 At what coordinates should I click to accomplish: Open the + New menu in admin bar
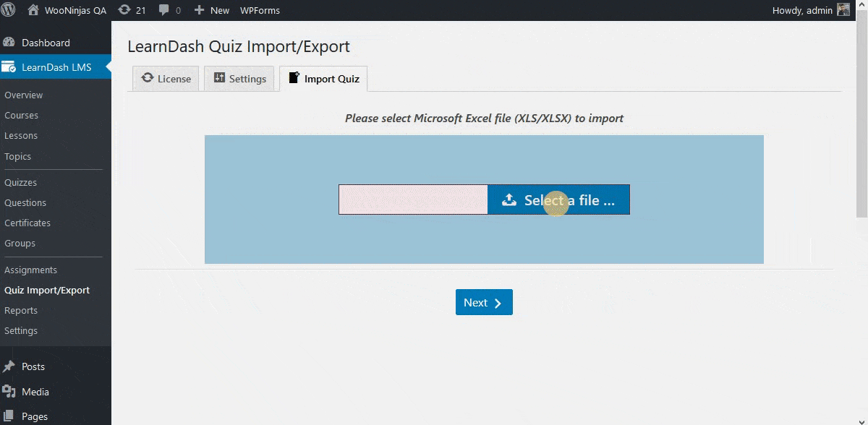[211, 10]
